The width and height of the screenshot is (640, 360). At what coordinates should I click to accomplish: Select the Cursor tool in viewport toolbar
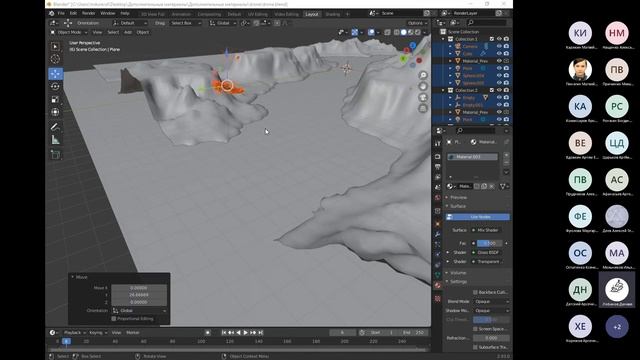pos(56,59)
